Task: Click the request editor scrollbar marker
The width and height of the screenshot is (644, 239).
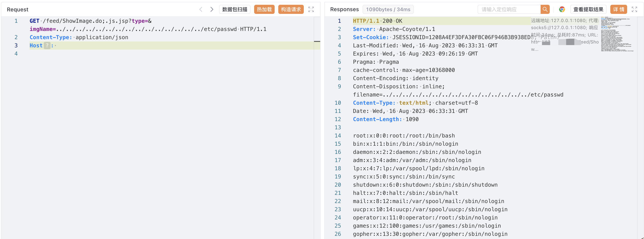Action: (317, 41)
